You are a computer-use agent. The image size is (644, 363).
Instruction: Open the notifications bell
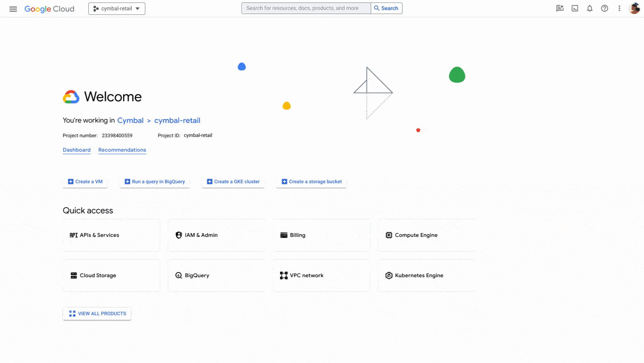pyautogui.click(x=590, y=8)
